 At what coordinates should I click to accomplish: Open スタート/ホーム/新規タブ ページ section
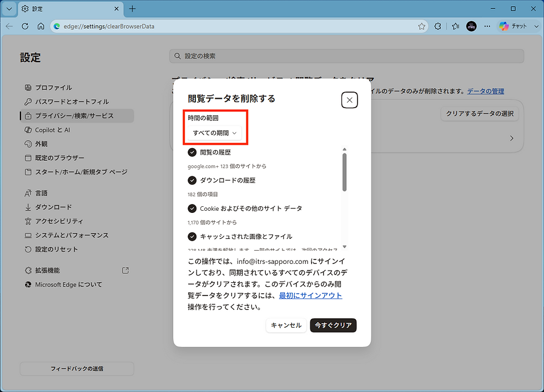pos(77,172)
